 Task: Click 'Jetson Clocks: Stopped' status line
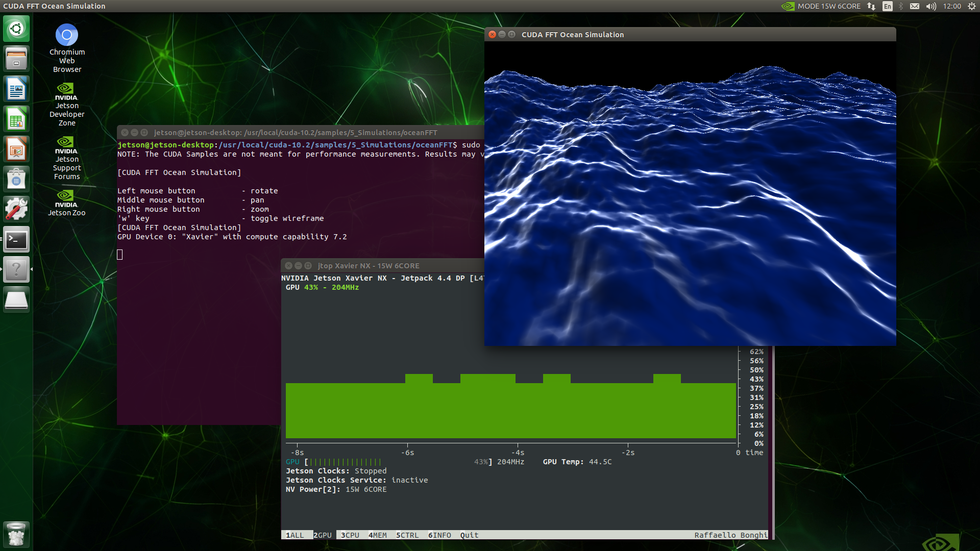[336, 471]
